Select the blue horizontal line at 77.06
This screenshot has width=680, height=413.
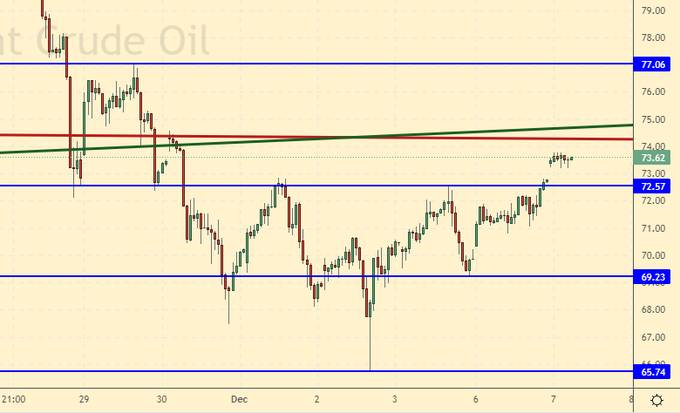click(300, 63)
